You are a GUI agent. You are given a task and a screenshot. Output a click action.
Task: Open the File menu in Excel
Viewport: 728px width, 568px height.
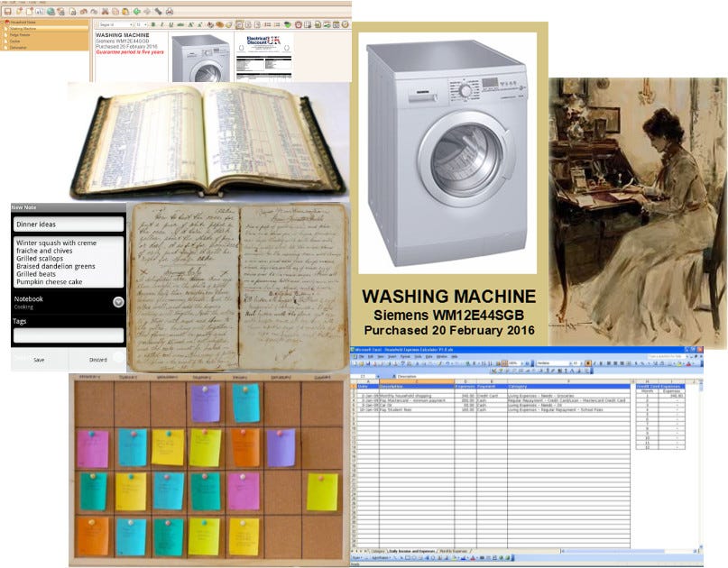coord(362,356)
